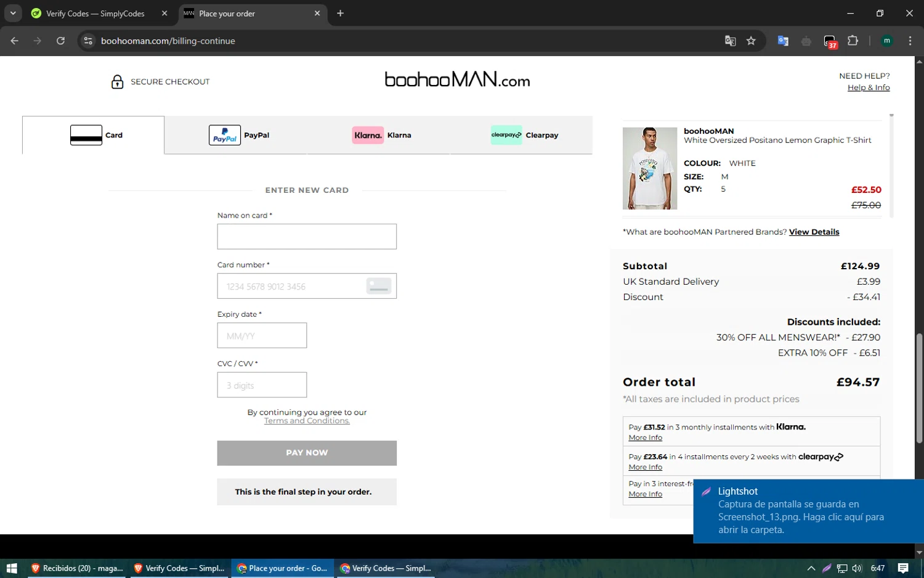The image size is (924, 578).
Task: Open the Lightshot feather tray icon
Action: click(x=827, y=568)
